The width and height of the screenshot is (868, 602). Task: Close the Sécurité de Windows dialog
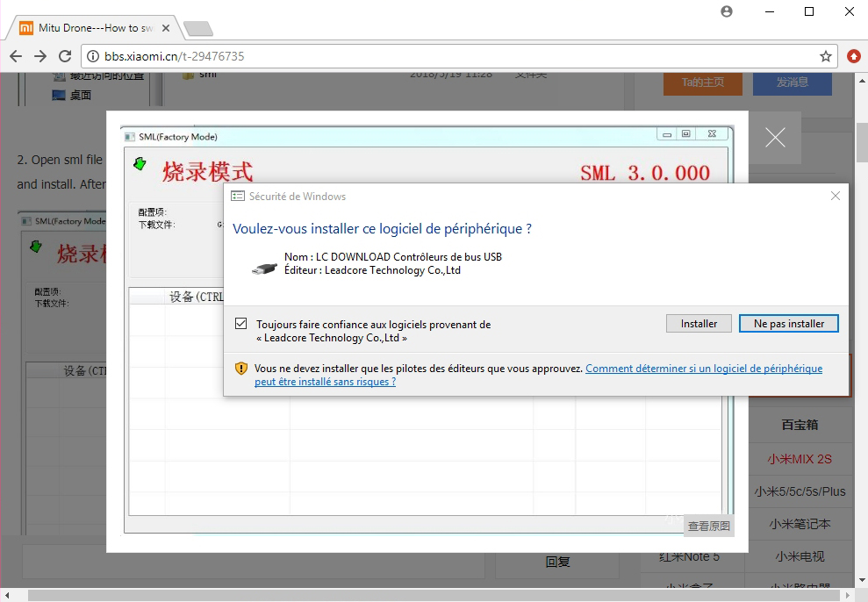coord(836,196)
